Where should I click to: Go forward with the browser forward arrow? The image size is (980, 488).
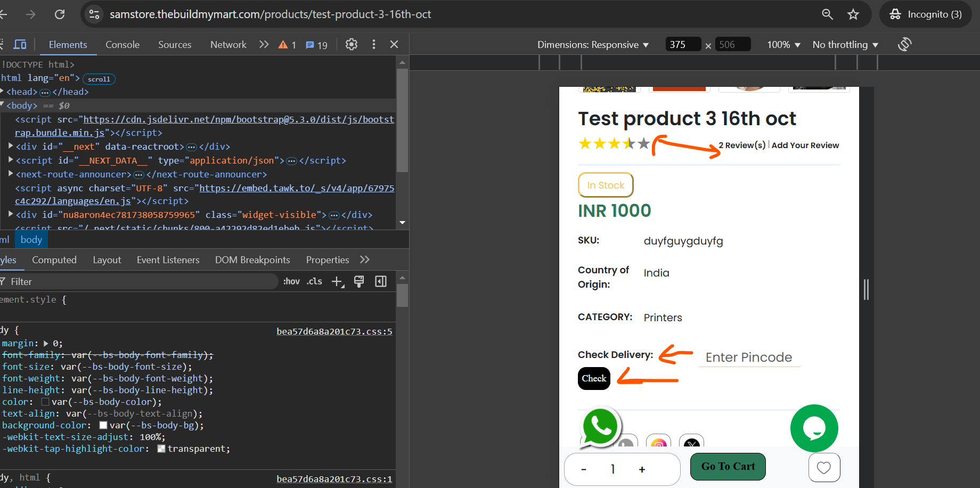tap(31, 14)
